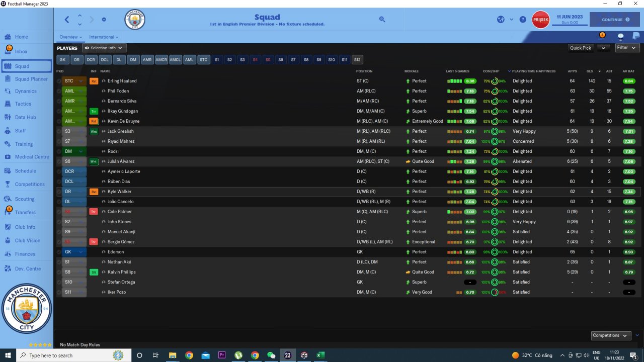Open the Tactics screen
Viewport: 644px width, 362px height.
[x=23, y=104]
